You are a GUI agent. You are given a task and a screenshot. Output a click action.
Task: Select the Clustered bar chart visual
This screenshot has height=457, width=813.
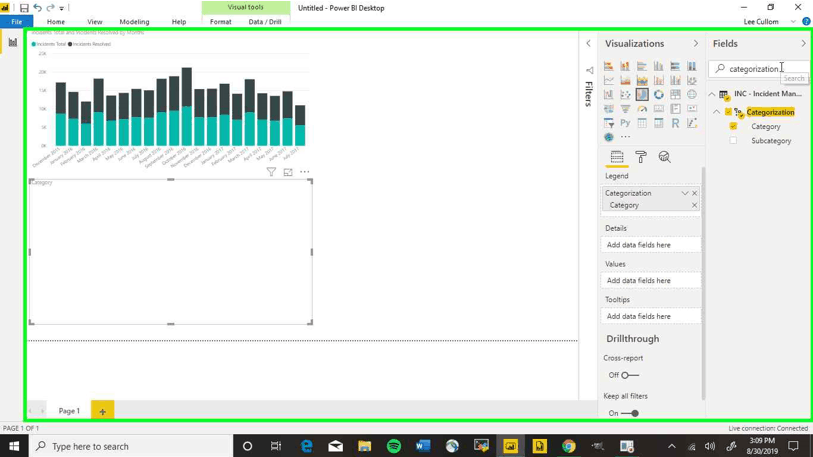point(642,66)
